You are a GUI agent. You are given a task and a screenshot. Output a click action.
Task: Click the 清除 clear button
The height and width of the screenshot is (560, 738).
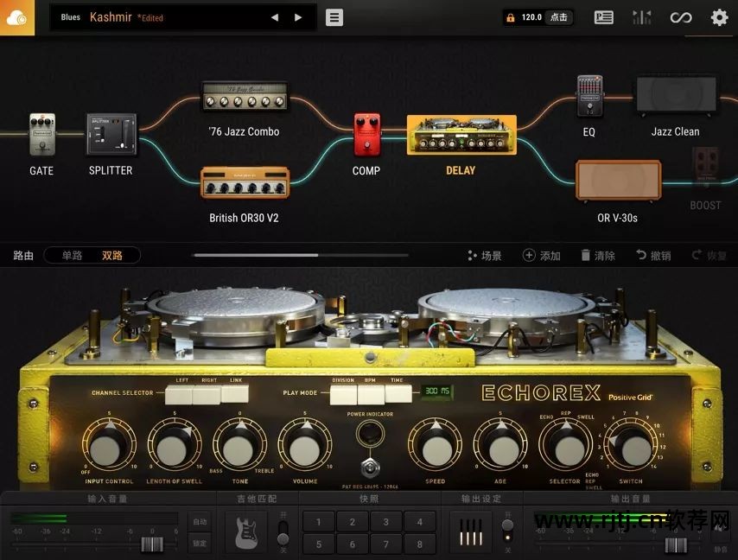tap(598, 255)
